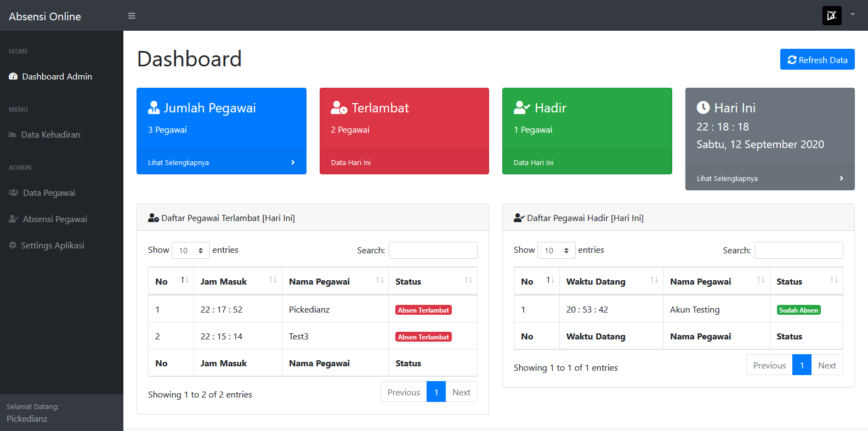Click the arrow on the Hari Ini card footer
This screenshot has height=431, width=868.
841,179
